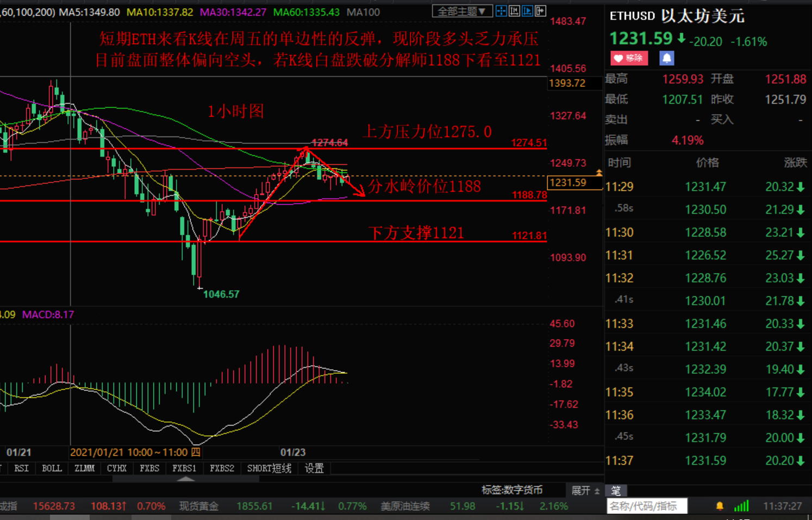812x520 pixels.
Task: Click the orange triangle marker on price axis
Action: coord(598,173)
